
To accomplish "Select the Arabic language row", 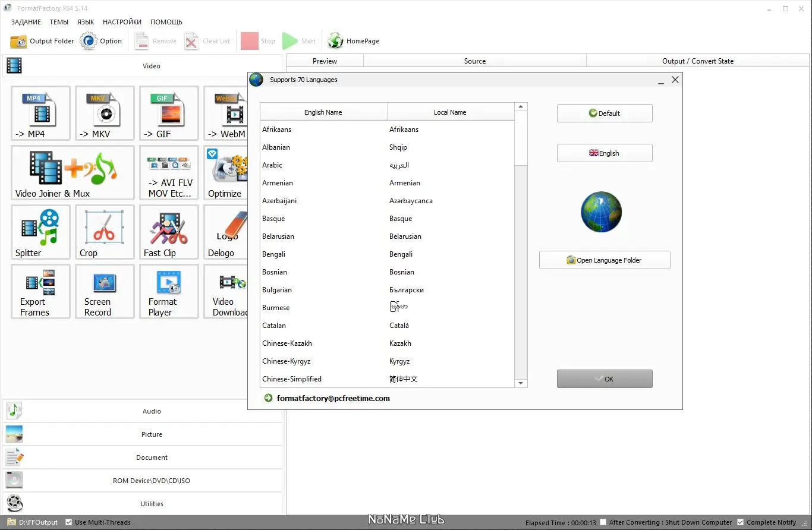I will (387, 165).
